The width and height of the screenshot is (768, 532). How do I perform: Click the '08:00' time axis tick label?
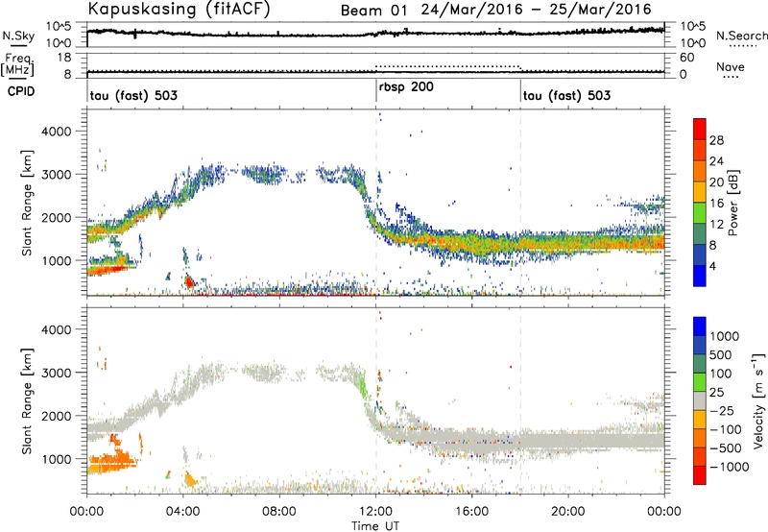(279, 512)
